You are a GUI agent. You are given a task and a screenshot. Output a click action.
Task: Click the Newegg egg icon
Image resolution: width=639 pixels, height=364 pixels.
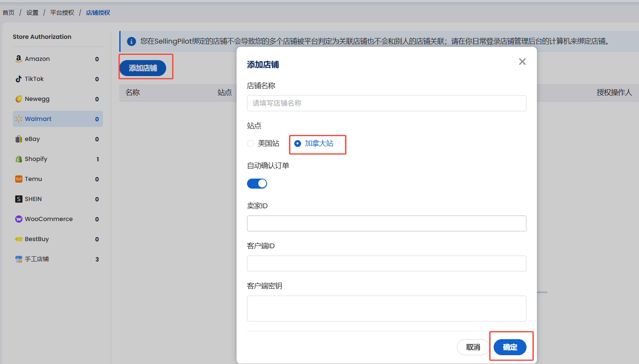pyautogui.click(x=18, y=99)
